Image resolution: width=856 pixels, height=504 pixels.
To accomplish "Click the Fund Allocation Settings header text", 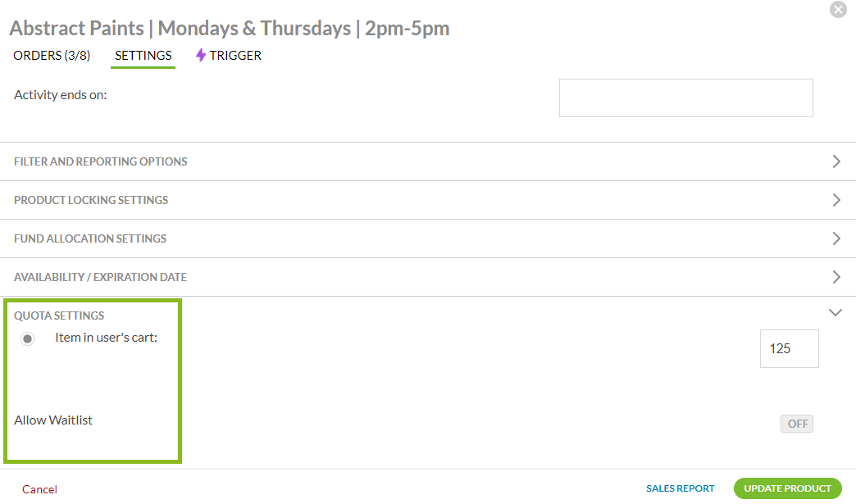I will (x=90, y=238).
